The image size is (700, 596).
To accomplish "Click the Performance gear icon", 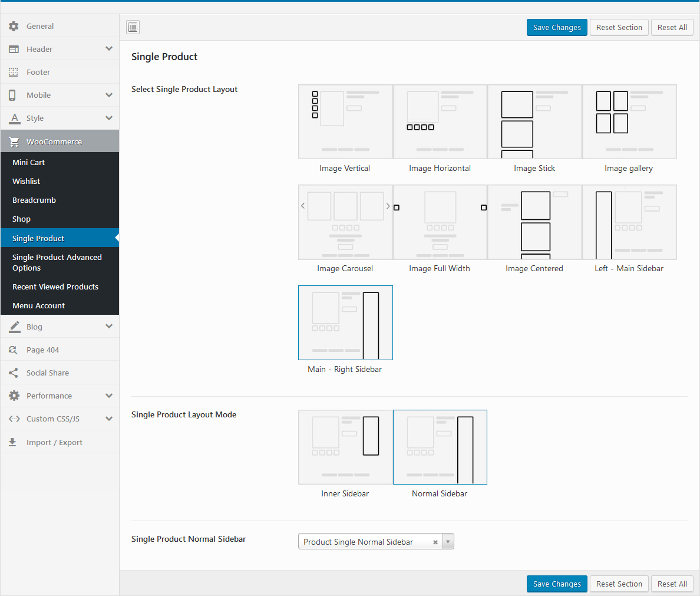I will point(14,396).
